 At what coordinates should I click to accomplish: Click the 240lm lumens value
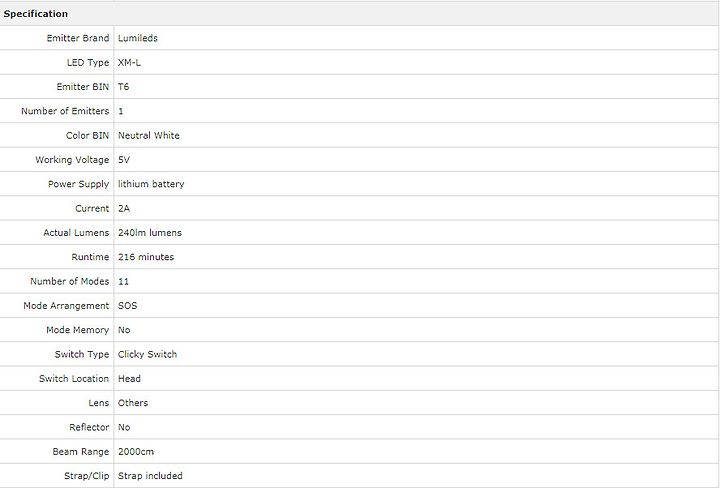pyautogui.click(x=150, y=233)
